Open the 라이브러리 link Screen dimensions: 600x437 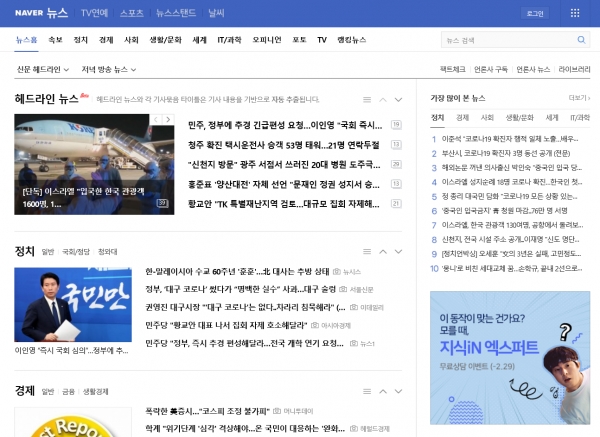(574, 69)
